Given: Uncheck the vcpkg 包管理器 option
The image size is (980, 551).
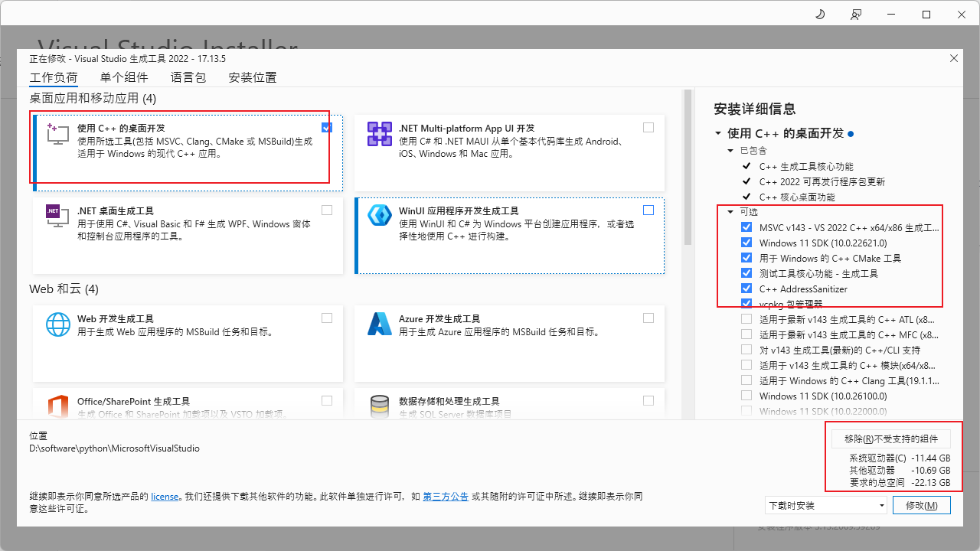Looking at the screenshot, I should coord(746,304).
